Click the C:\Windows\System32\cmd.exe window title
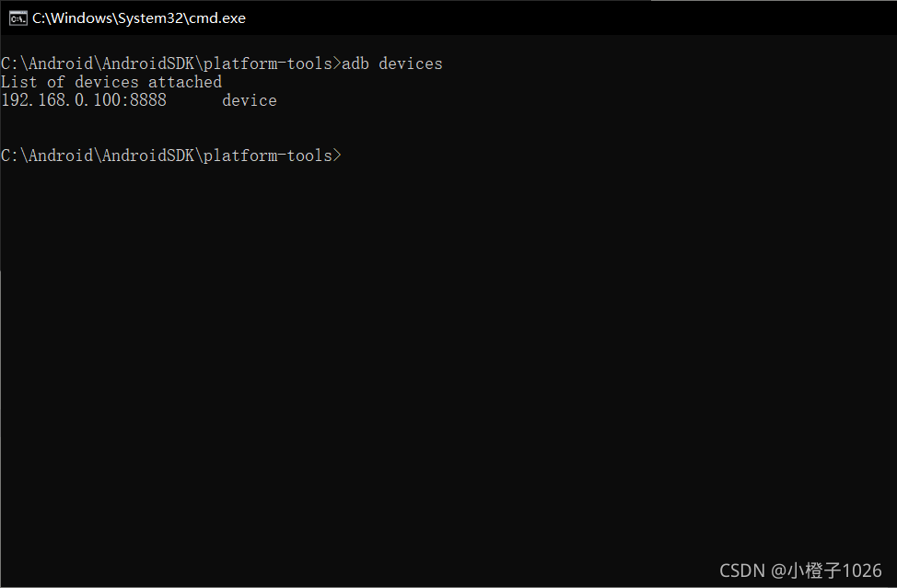Viewport: 897px width, 588px height. (x=139, y=17)
